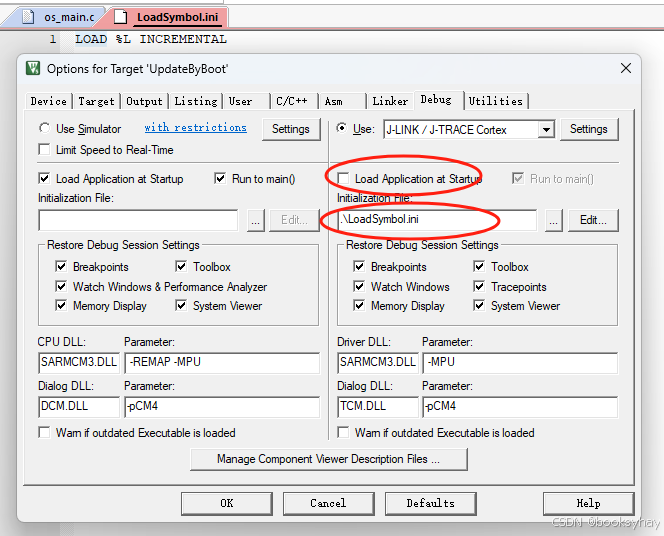The height and width of the screenshot is (536, 664).
Task: Click debugger -pCM4 parameter field
Action: (520, 407)
